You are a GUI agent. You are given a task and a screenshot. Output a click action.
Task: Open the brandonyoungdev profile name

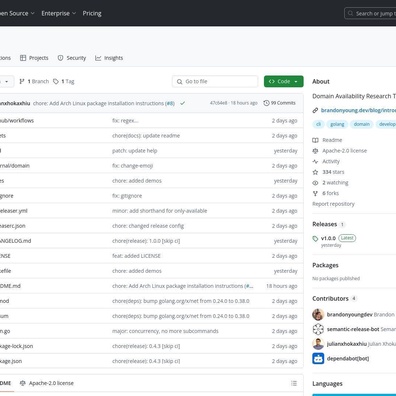click(x=349, y=315)
